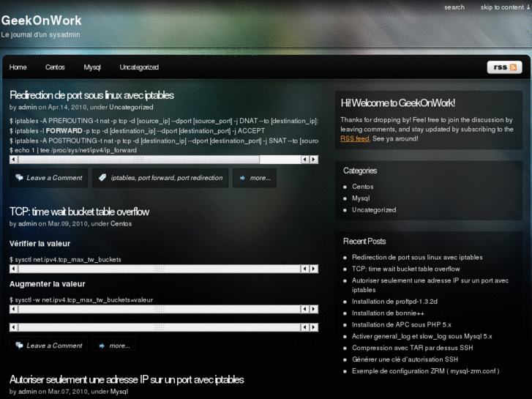Click left scroll arrow under sysctl -w code
This screenshot has height=399, width=532.
pos(14,309)
